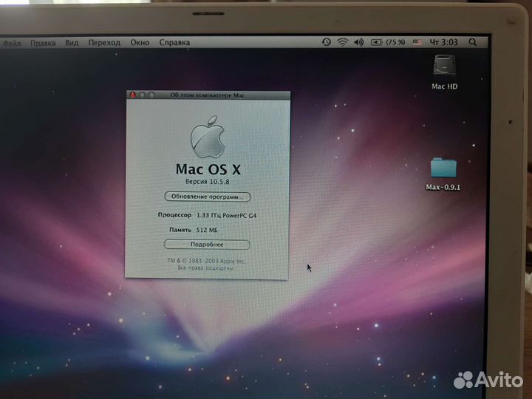532x399 pixels.
Task: Open the Переход menu
Action: coord(104,43)
